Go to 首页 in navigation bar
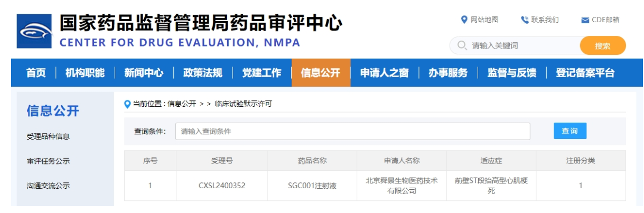 (x=36, y=73)
